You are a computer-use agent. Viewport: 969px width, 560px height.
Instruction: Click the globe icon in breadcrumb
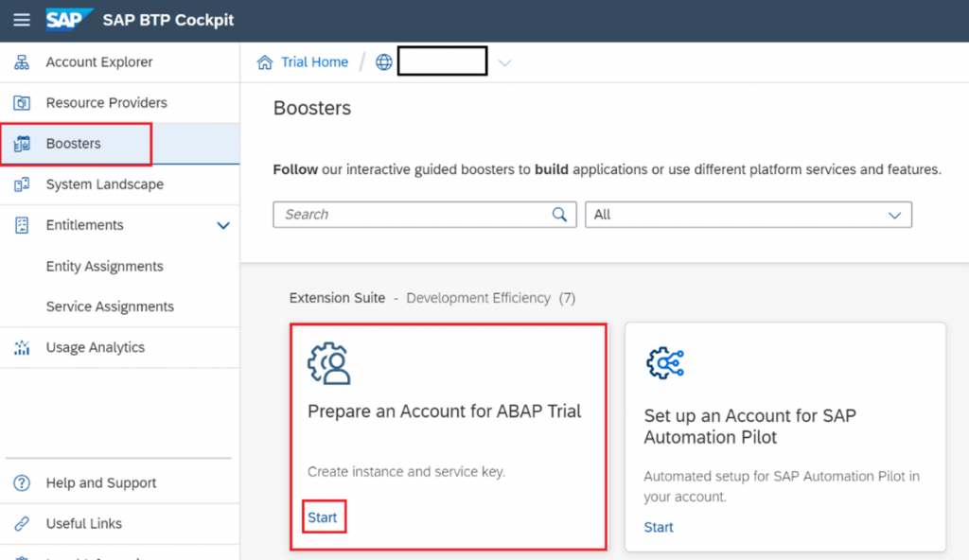(384, 61)
